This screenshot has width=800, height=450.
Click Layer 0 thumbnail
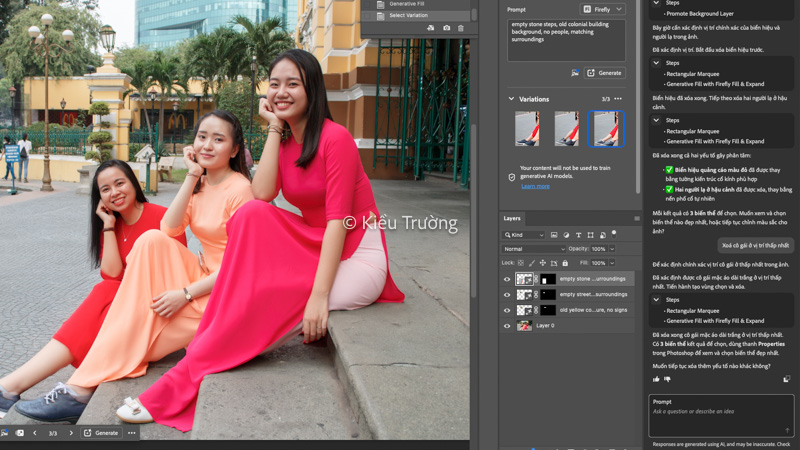524,326
